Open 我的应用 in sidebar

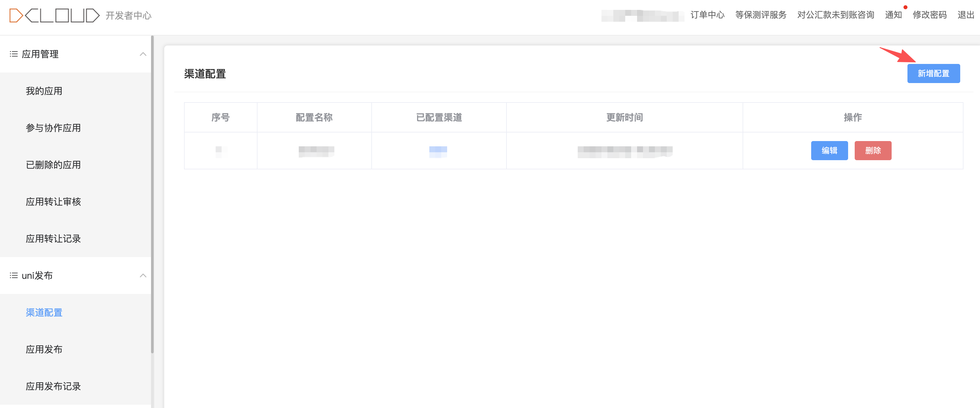44,91
